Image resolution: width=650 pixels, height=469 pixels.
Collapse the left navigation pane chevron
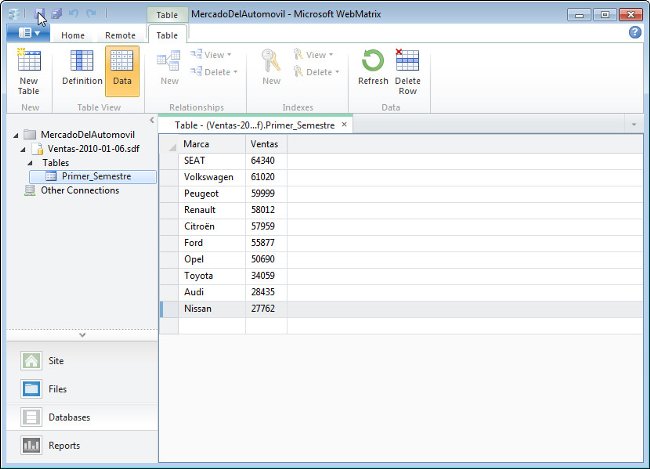(x=152, y=120)
